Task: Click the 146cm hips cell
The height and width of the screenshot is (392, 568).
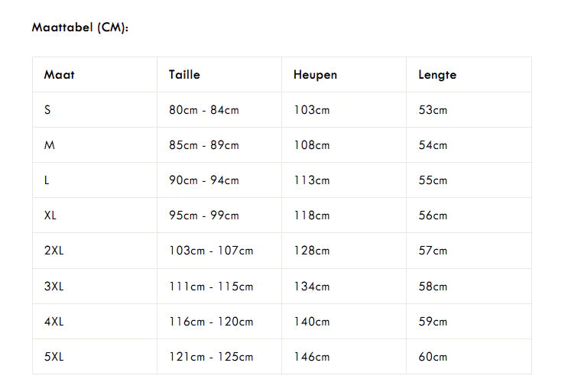Action: 311,357
